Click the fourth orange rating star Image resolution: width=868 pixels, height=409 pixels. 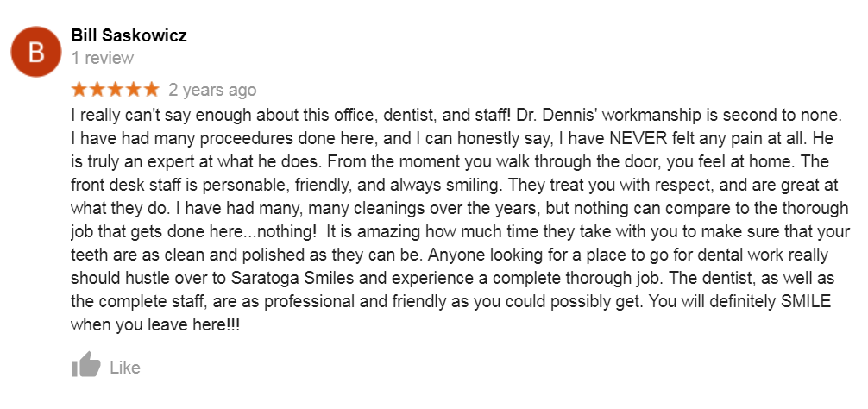point(133,90)
